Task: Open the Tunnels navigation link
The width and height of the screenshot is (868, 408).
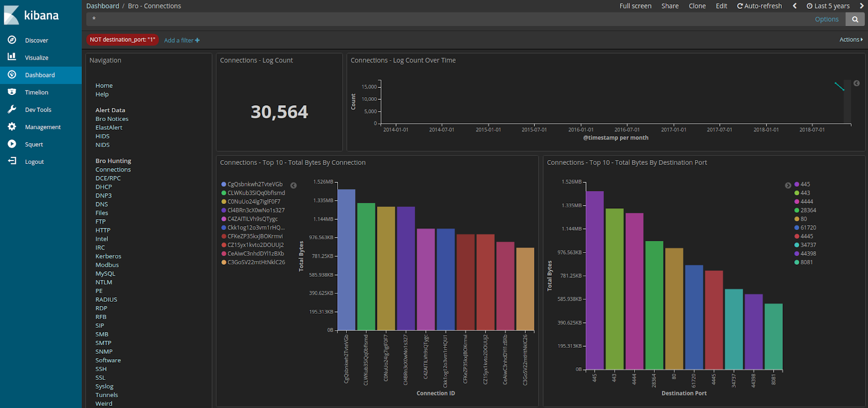Action: [x=106, y=395]
